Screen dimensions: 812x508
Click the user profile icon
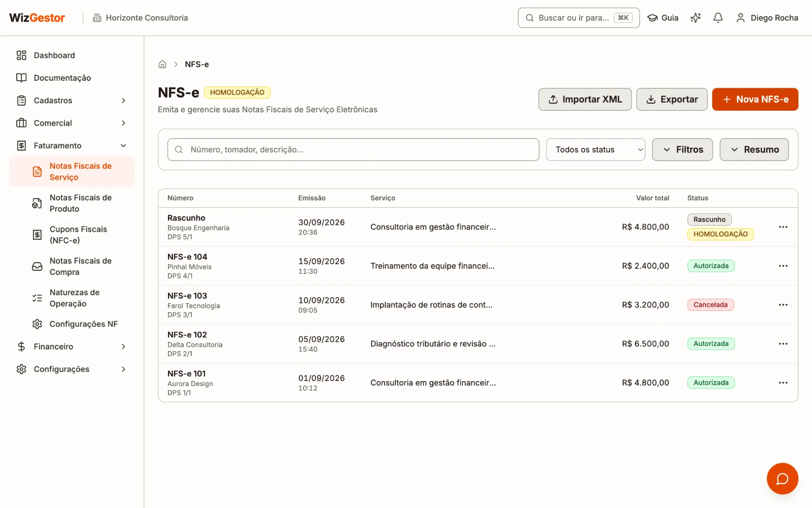coord(740,18)
